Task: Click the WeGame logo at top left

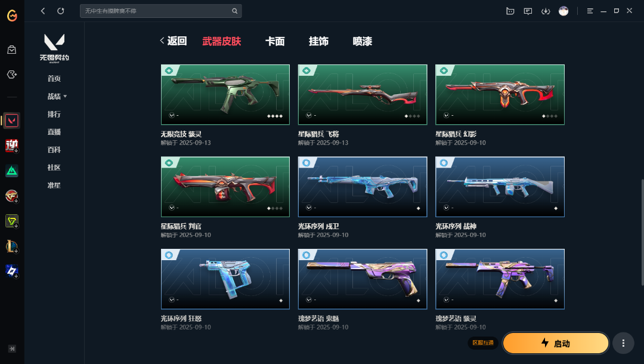Action: tap(12, 16)
